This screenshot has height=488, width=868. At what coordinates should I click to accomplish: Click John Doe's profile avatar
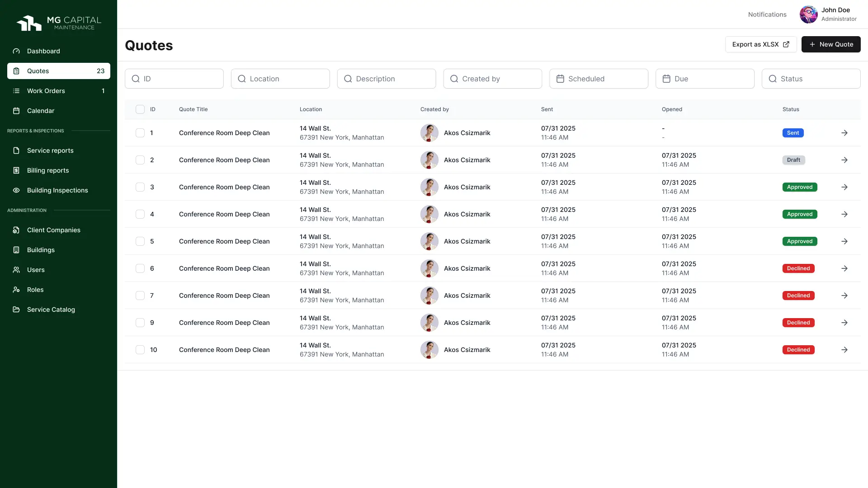[x=808, y=14]
